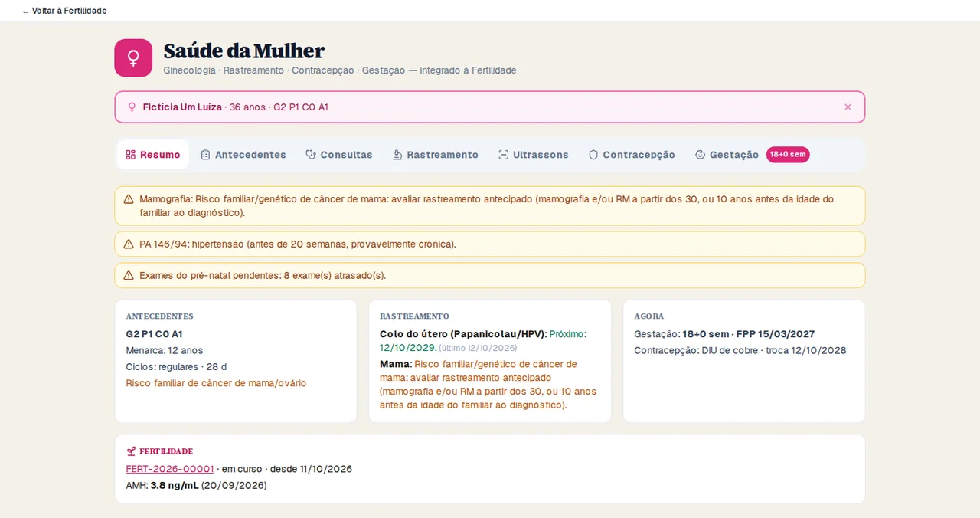Click warning icon on pré-natal pendentes alert

pos(129,276)
